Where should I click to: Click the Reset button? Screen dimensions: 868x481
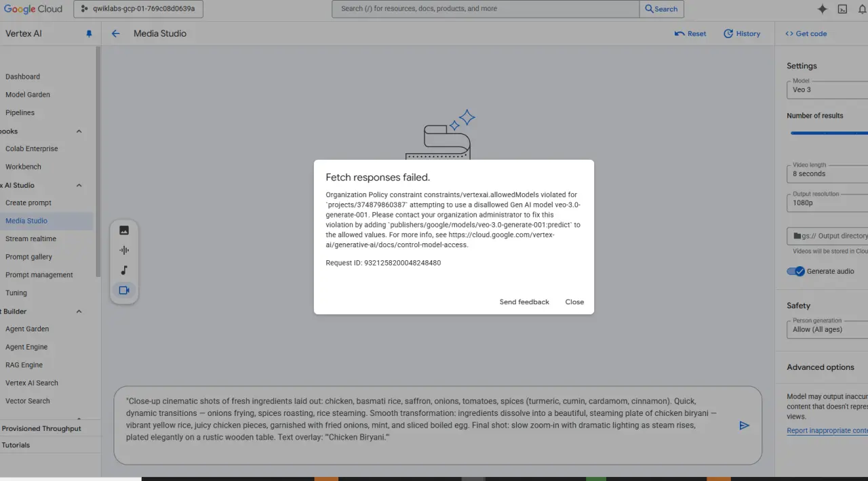[x=690, y=34]
